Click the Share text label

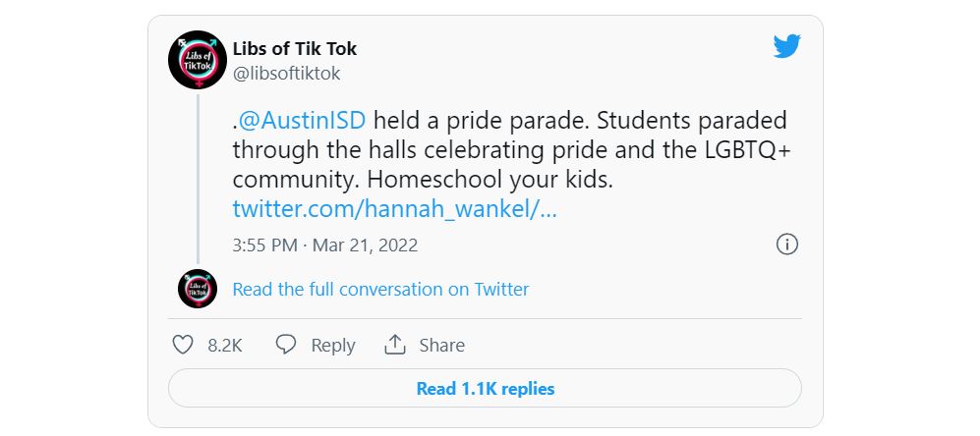pos(442,345)
